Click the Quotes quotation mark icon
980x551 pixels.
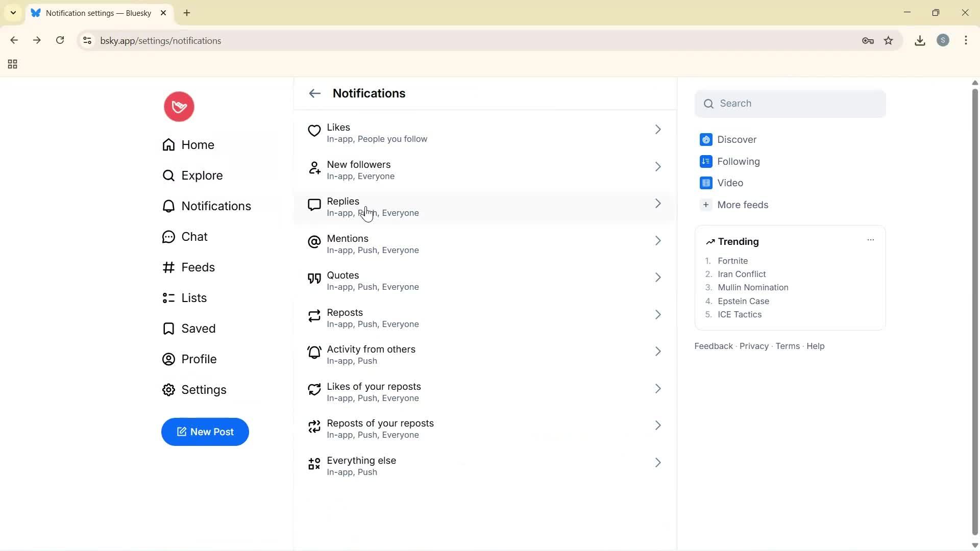(314, 279)
